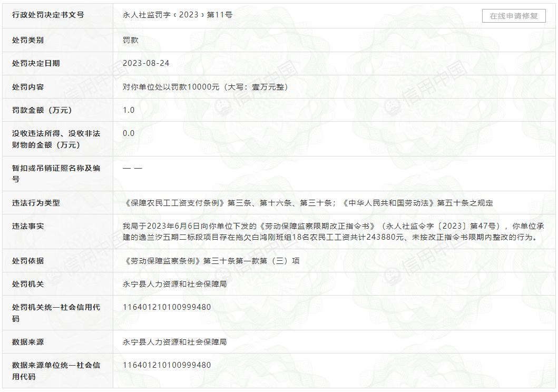Select the 处罚决定日期 label
The width and height of the screenshot is (558, 392).
coord(36,63)
